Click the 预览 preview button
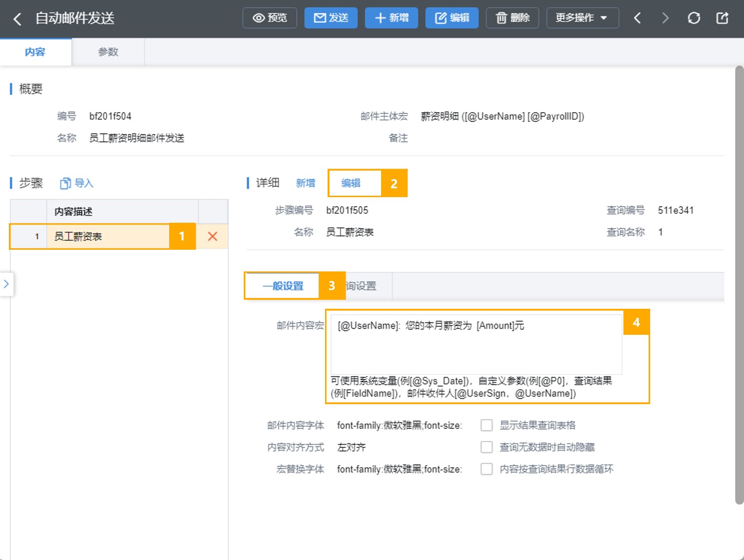744x560 pixels. coord(269,18)
